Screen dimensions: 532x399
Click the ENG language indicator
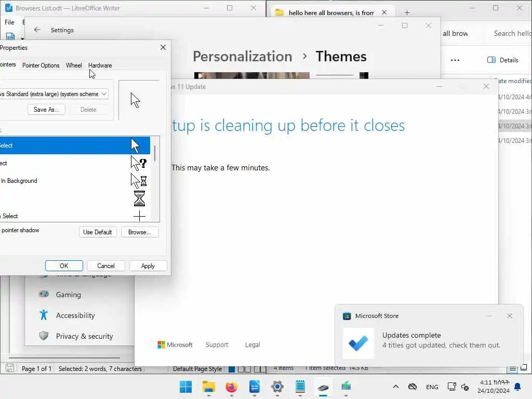point(432,387)
